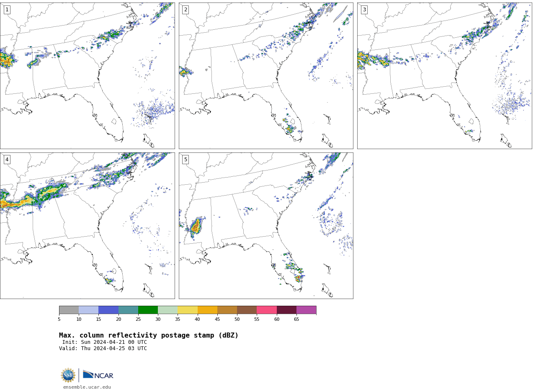The height and width of the screenshot is (392, 536).
Task: Click the light blue 10-15 dBZ swatch
Action: coord(89,310)
